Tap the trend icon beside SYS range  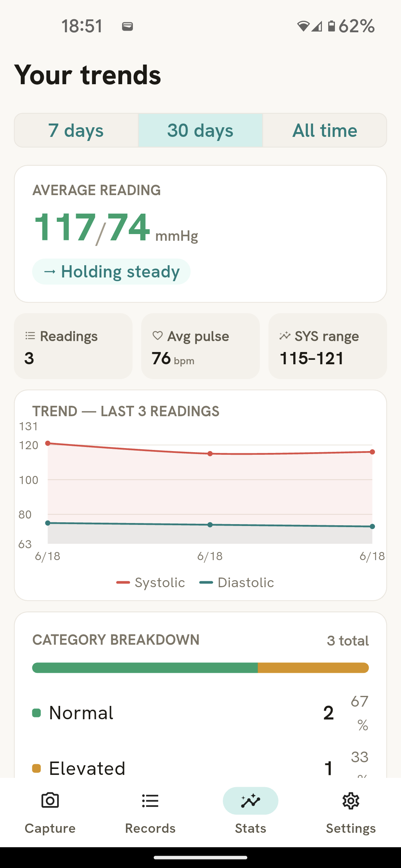[285, 336]
